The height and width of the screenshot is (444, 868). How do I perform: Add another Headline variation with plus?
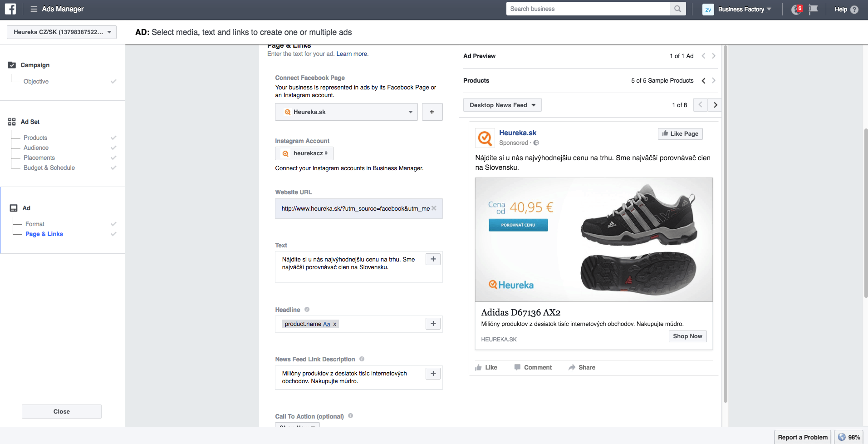pos(433,324)
